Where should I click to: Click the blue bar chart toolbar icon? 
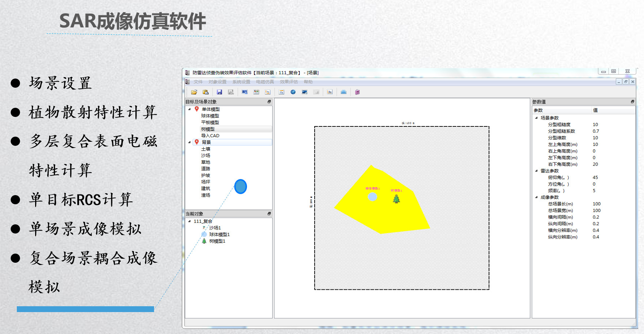[330, 92]
